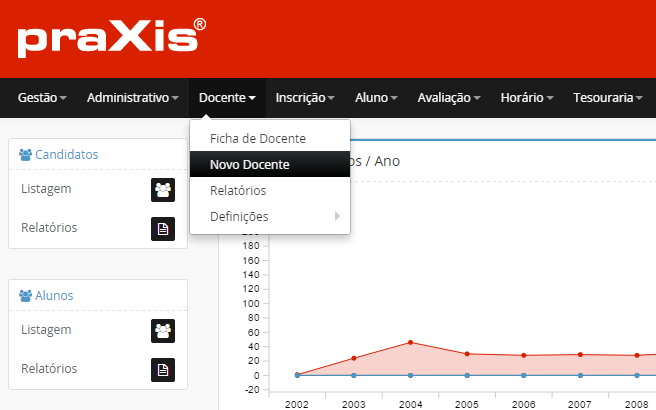Click the 2004 peak data point

click(410, 343)
